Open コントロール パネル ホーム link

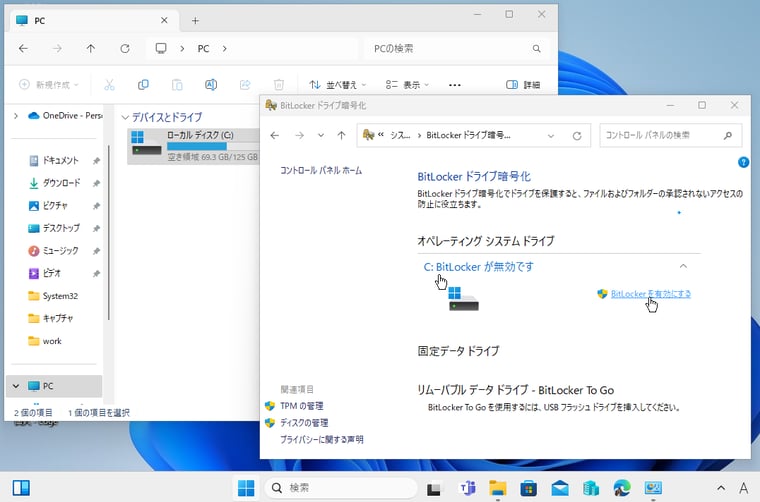[x=321, y=171]
